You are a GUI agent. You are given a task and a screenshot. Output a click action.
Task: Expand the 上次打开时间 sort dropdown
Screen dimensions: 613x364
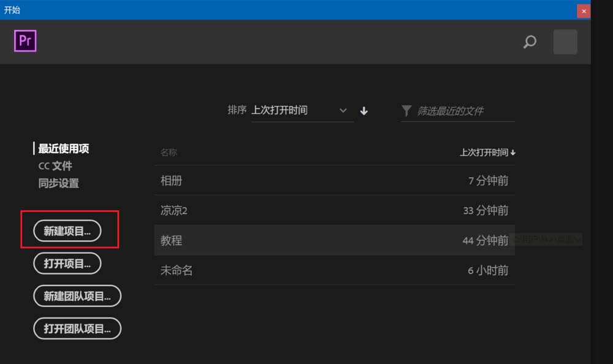pyautogui.click(x=302, y=111)
